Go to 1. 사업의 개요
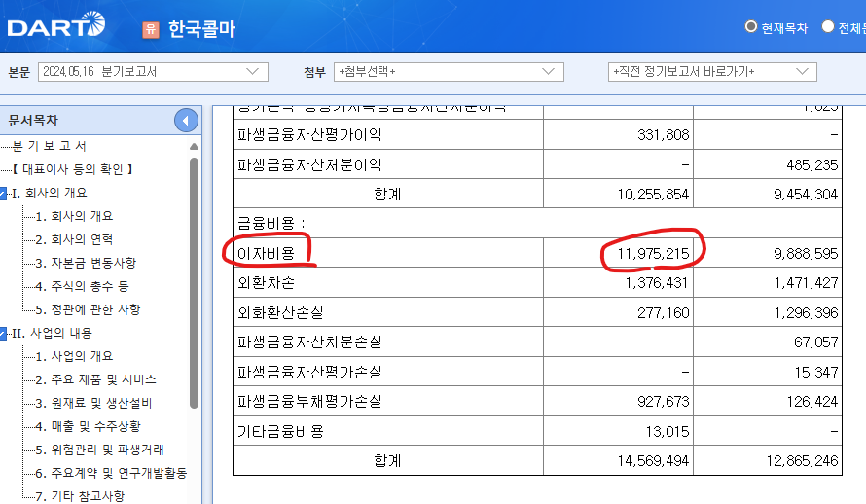866x504 pixels. pos(74,356)
